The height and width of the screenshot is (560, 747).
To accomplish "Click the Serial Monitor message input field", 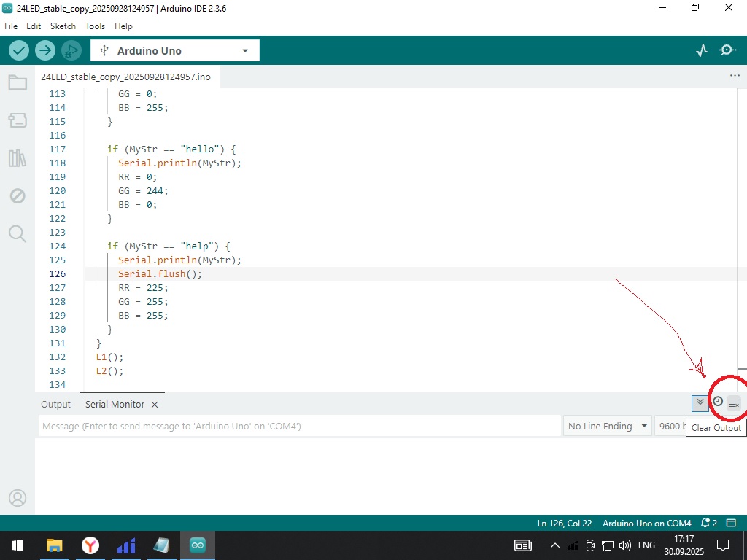I will 299,426.
